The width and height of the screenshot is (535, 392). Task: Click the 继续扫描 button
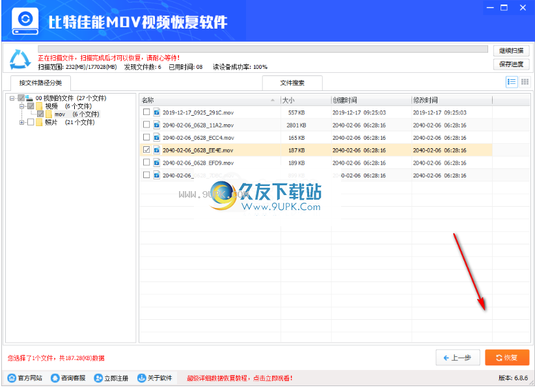pos(511,51)
